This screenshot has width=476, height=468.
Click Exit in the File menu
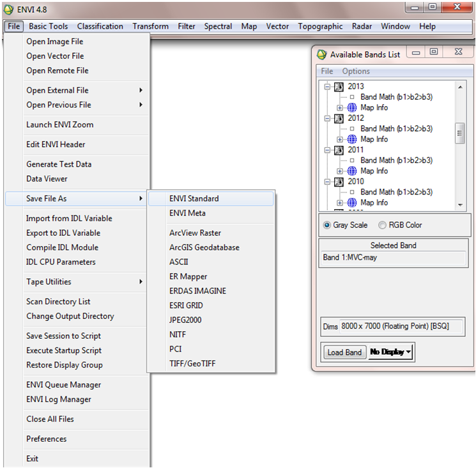[77, 458]
